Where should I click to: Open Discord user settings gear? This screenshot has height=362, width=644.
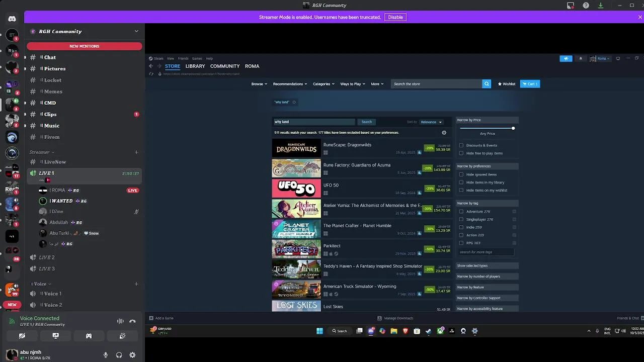(132, 355)
